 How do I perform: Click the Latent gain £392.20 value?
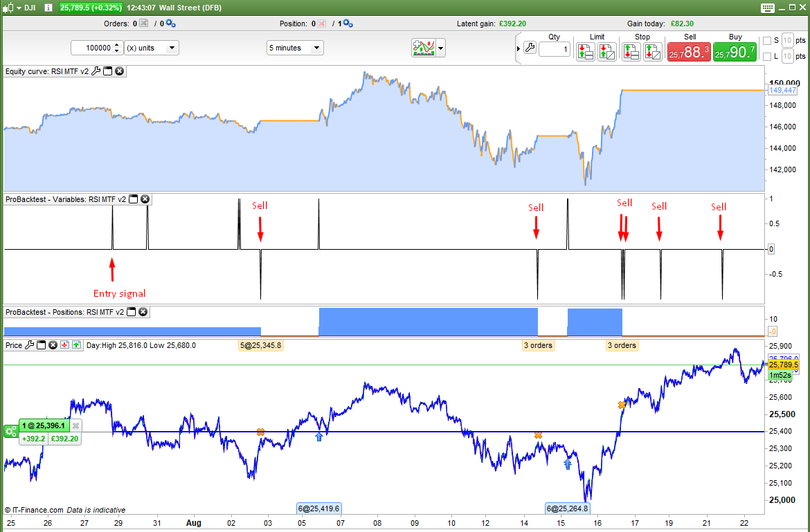(512, 24)
